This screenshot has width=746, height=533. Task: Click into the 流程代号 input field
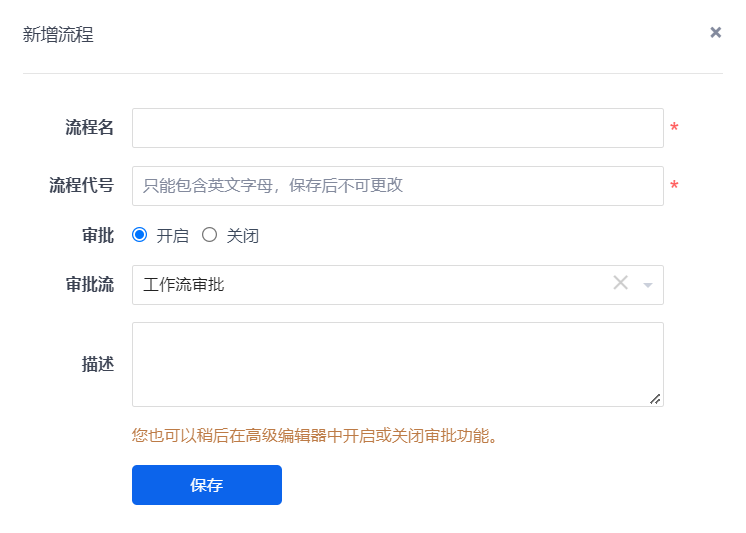tap(397, 186)
